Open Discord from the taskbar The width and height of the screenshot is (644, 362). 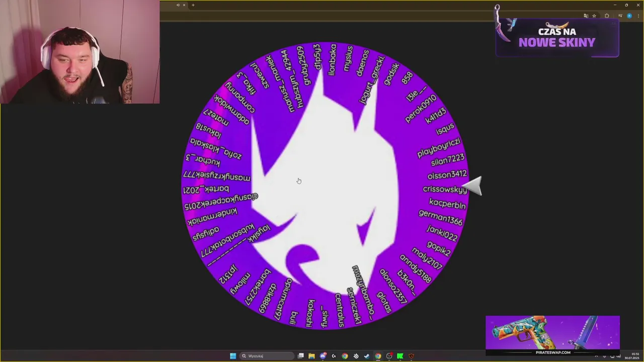323,356
